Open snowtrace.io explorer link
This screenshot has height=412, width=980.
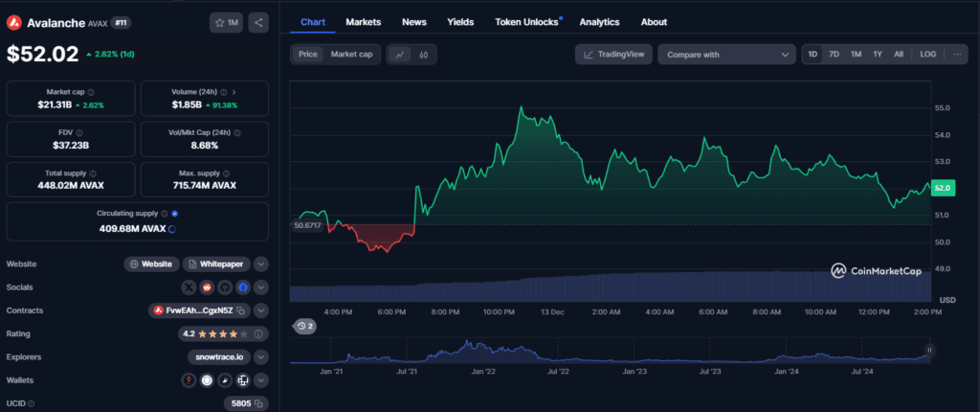219,356
